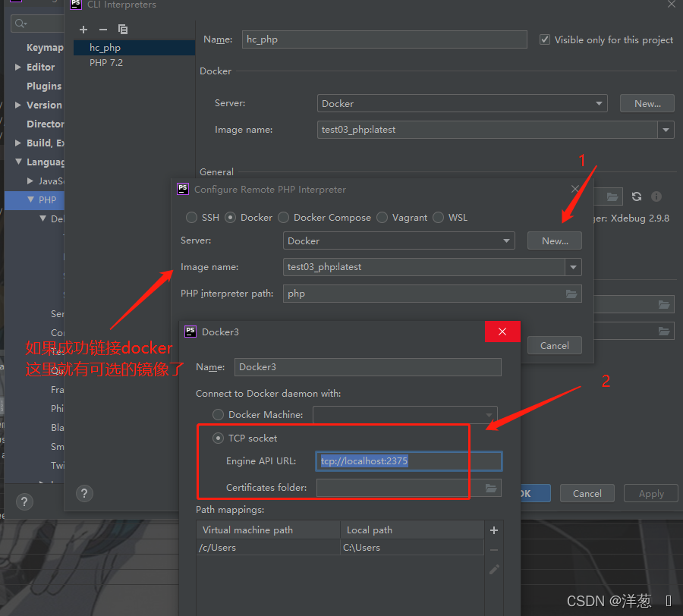Click the Docker3 Name field

pos(367,367)
